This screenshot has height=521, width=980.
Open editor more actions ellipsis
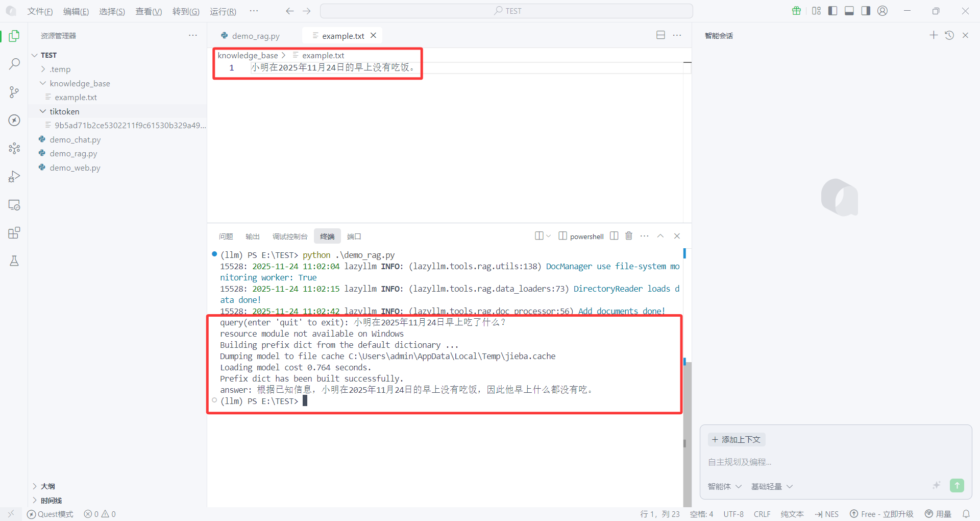coord(677,35)
